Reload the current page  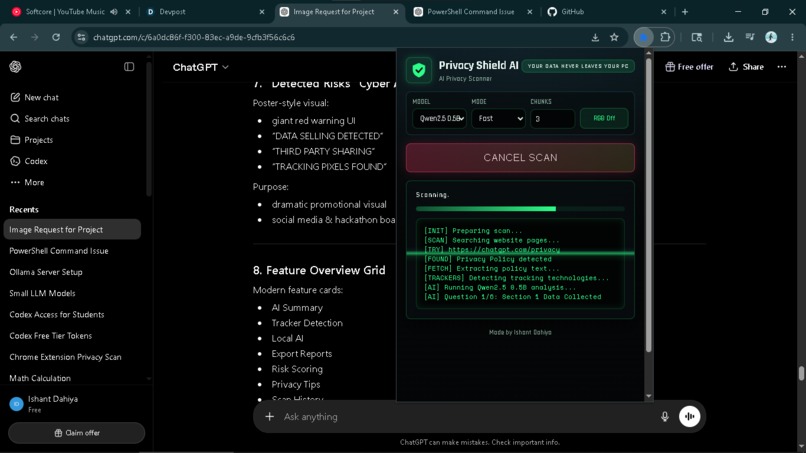coord(56,37)
